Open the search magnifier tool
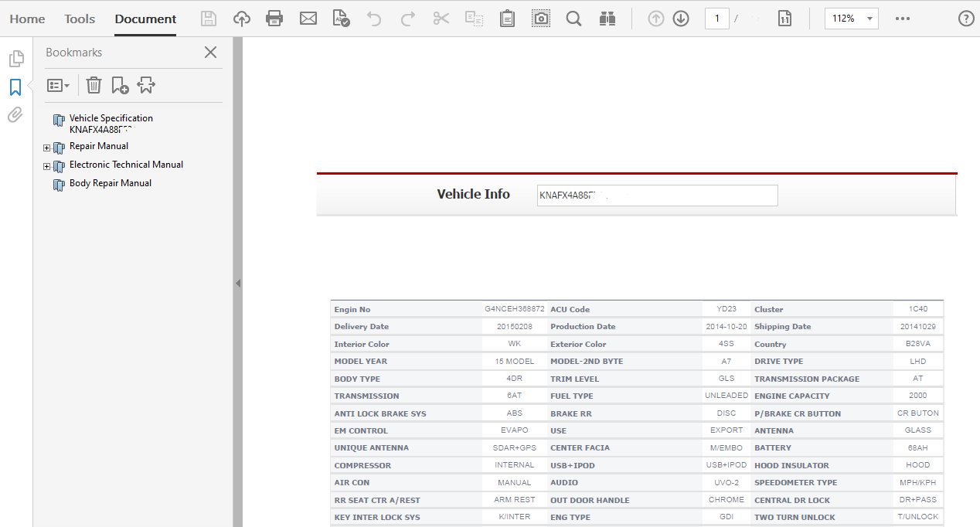980x527 pixels. point(573,19)
